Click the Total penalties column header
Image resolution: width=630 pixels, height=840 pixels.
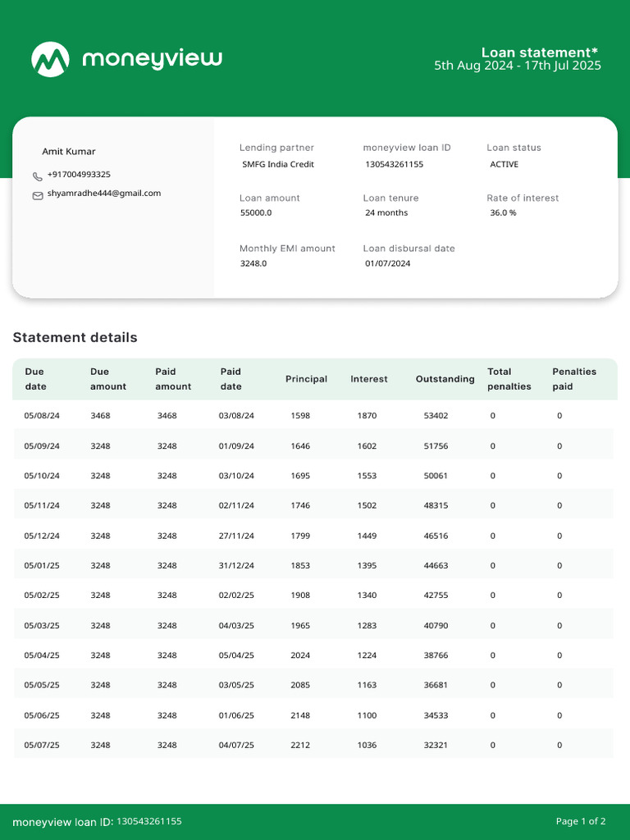click(509, 379)
